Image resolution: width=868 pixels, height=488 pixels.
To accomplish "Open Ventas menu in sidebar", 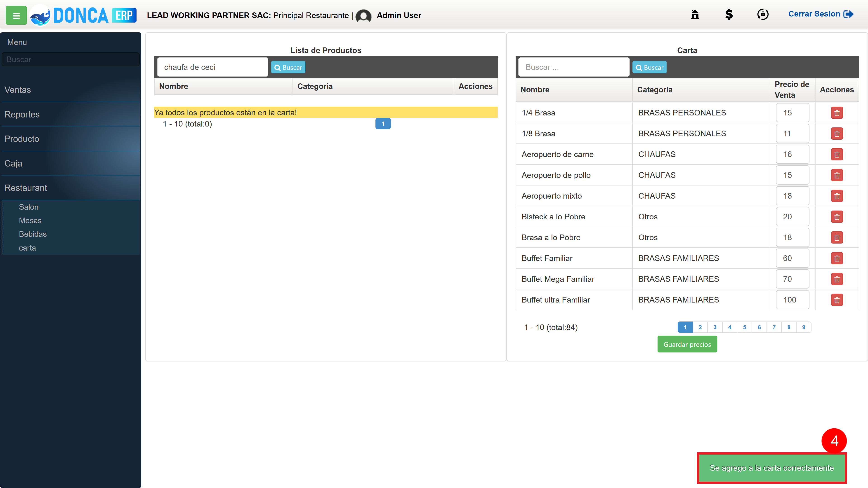I will coord(71,90).
